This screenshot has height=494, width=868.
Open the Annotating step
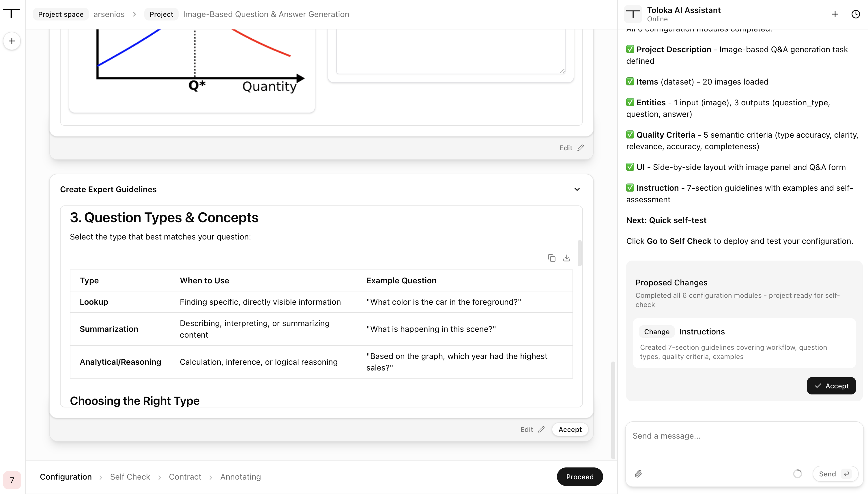(240, 477)
